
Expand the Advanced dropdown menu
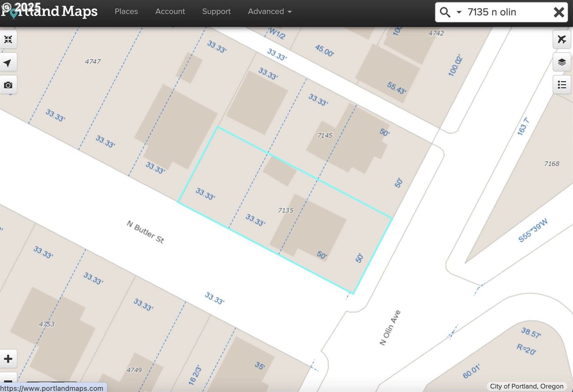tap(270, 11)
